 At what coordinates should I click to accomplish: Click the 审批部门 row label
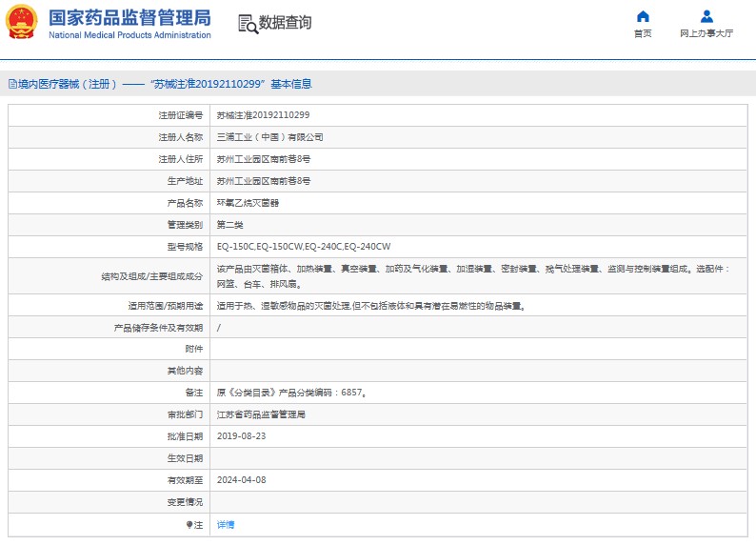point(185,414)
